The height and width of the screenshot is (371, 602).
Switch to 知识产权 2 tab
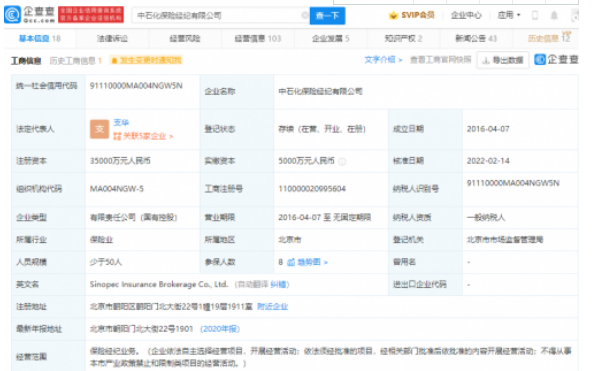click(x=403, y=38)
